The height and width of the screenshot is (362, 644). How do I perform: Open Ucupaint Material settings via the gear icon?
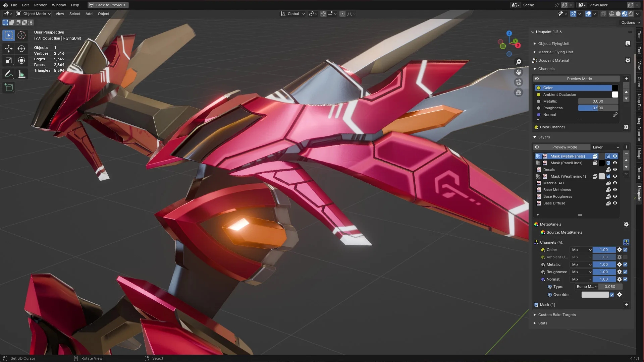(x=628, y=60)
